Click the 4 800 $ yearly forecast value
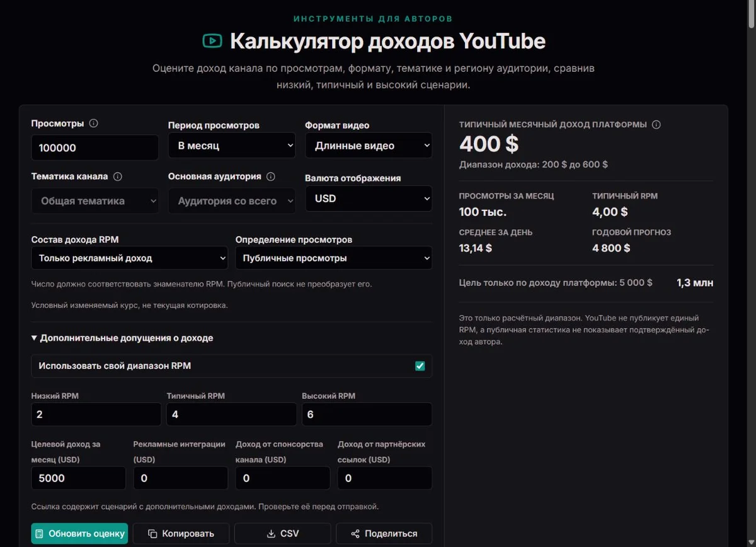Screen dimensions: 756x547 click(x=611, y=248)
